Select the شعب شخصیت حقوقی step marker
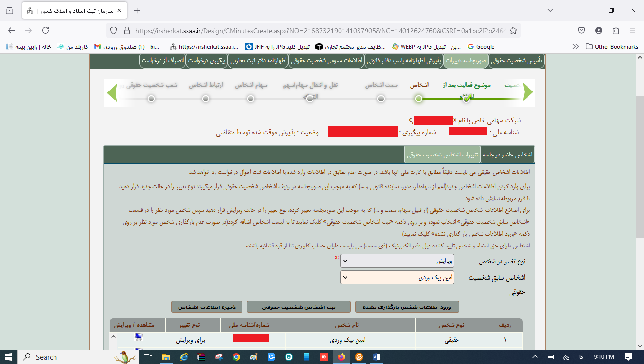Viewport: 644px width, 364px height. pos(151,99)
